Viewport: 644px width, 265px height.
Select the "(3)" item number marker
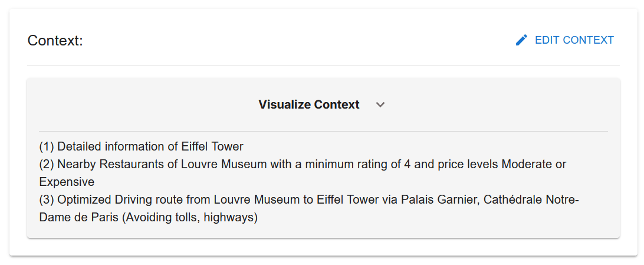click(x=47, y=199)
